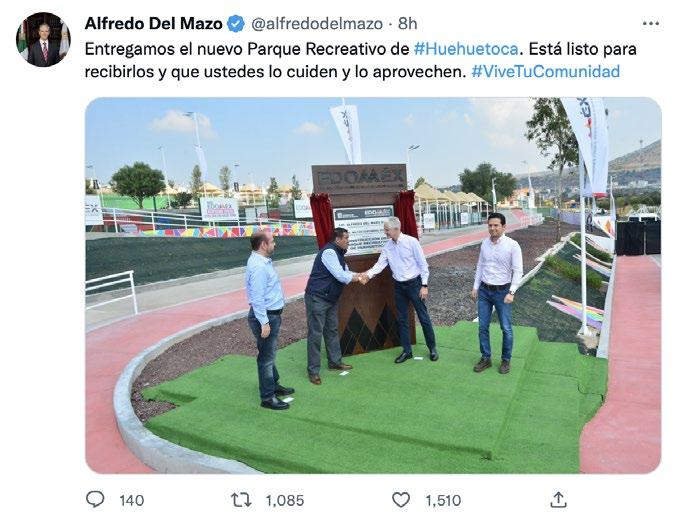
Task: Open the share upload icon
Action: click(x=558, y=500)
